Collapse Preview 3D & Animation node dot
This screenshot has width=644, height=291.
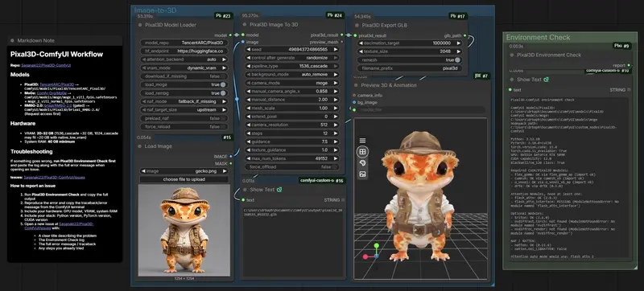pos(356,85)
